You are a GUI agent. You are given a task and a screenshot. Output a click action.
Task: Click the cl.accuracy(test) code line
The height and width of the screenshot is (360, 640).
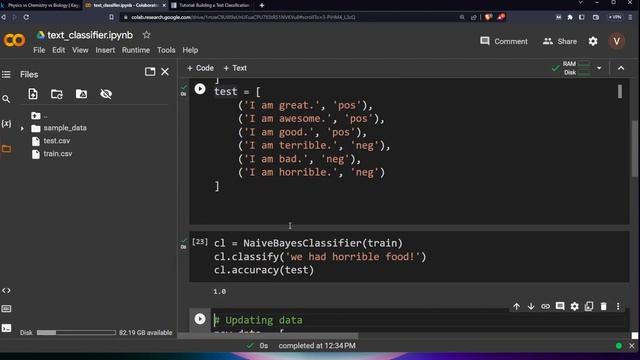tap(264, 270)
